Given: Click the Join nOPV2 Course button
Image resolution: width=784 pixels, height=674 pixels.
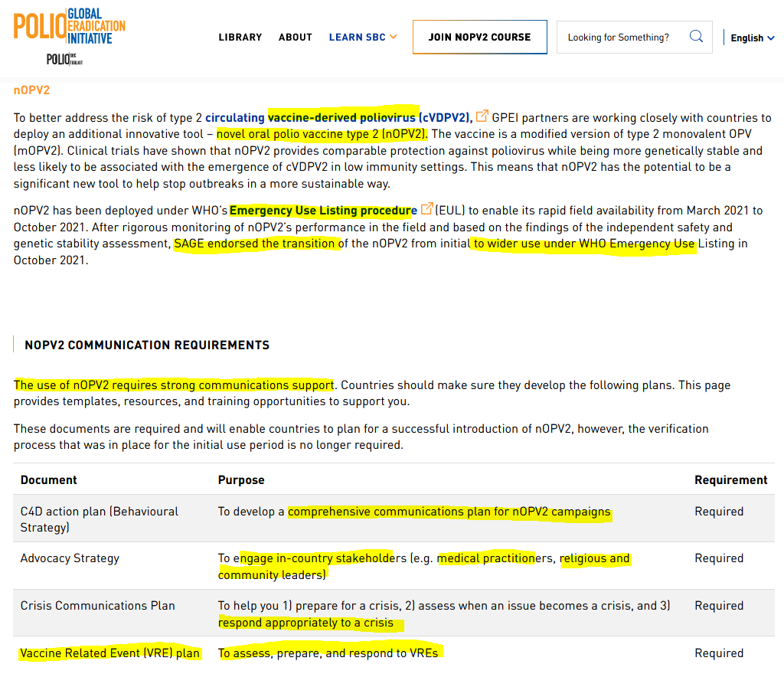Looking at the screenshot, I should [x=479, y=37].
